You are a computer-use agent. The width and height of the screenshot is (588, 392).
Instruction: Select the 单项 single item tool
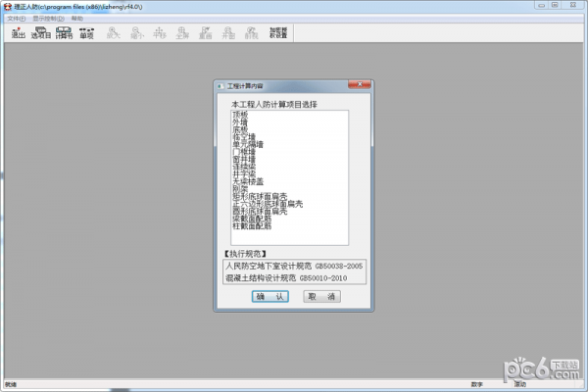click(86, 33)
